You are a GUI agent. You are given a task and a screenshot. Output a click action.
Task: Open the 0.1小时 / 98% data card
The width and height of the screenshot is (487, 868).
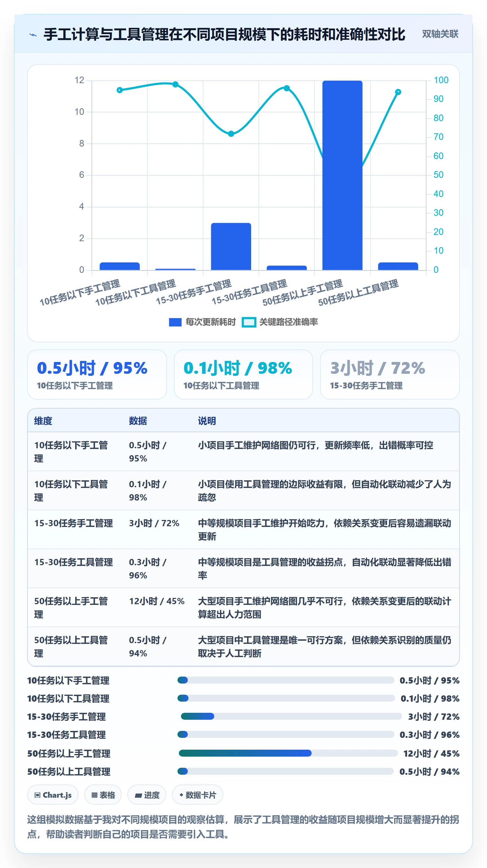pyautogui.click(x=243, y=374)
